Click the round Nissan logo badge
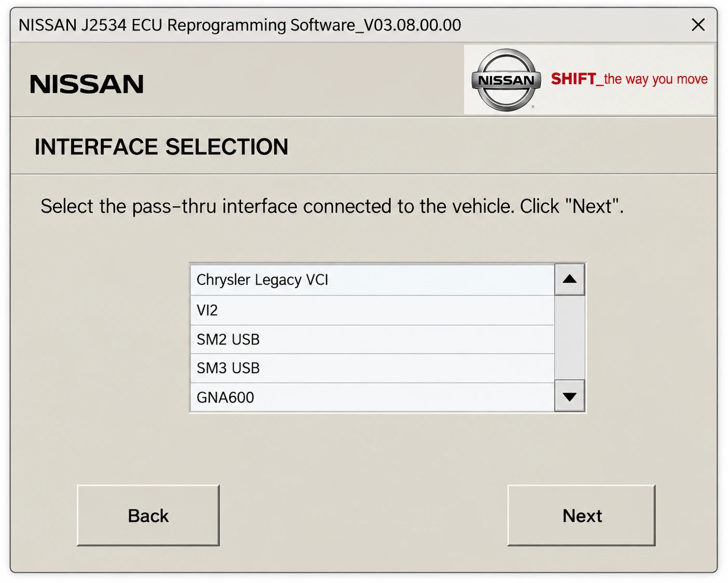728x583 pixels. click(x=506, y=80)
